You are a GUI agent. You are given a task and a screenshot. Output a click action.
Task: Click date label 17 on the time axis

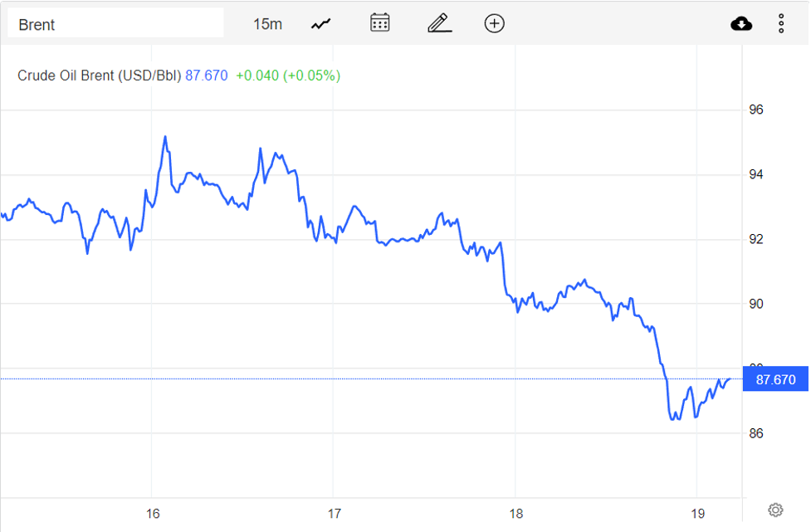[333, 512]
